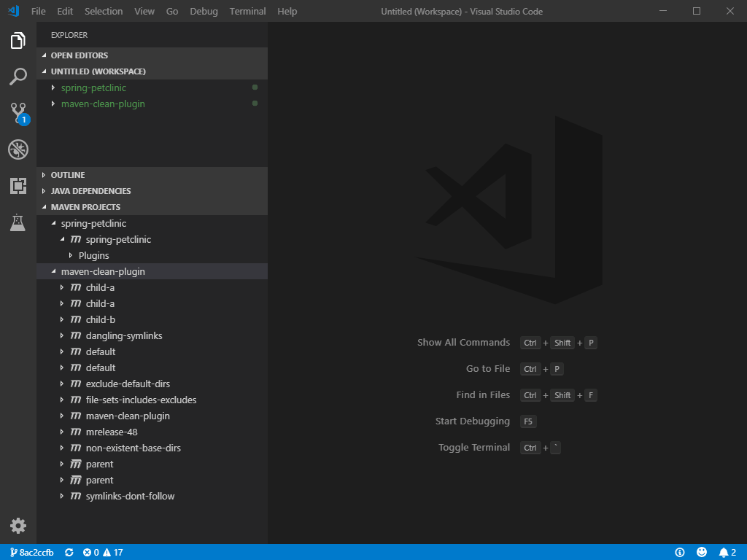
Task: Open the Extensions view
Action: pos(18,185)
